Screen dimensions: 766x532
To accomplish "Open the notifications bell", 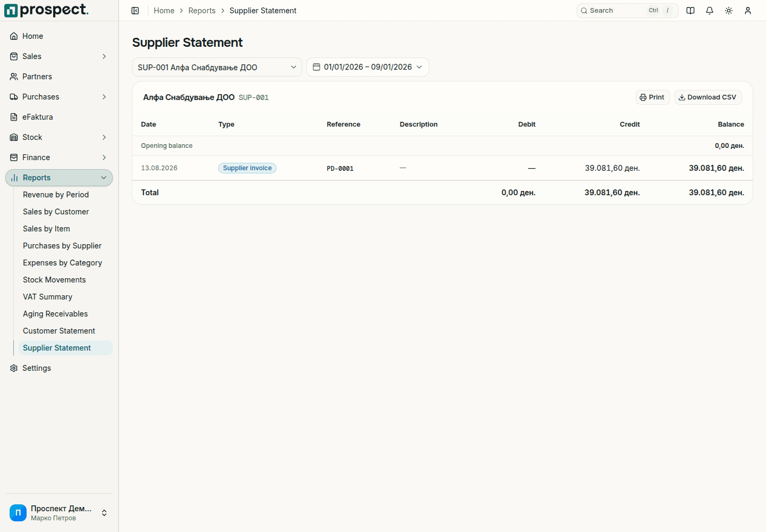I will (710, 11).
